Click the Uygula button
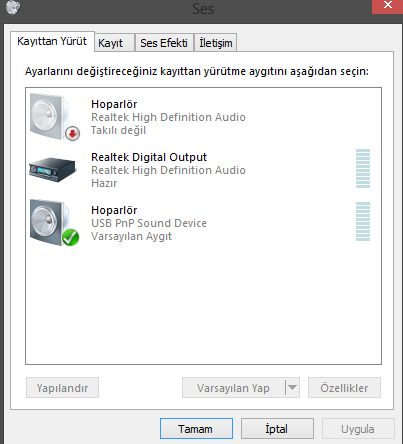Viewport: 403px width, 444px height. [x=358, y=429]
